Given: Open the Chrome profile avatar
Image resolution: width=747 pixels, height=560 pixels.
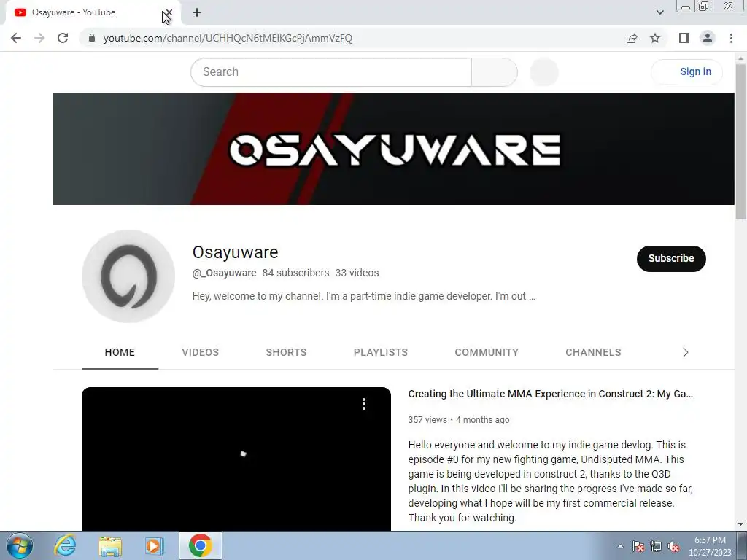Looking at the screenshot, I should pyautogui.click(x=708, y=38).
